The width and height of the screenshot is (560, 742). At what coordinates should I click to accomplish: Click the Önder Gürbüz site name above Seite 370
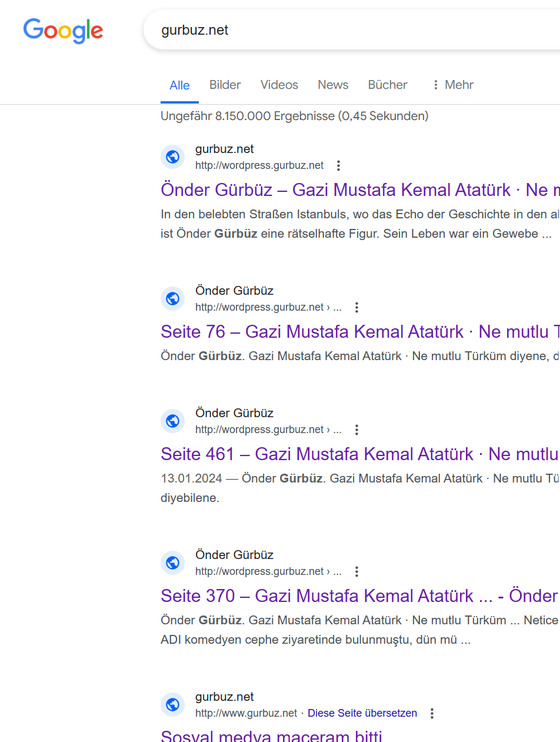(234, 555)
